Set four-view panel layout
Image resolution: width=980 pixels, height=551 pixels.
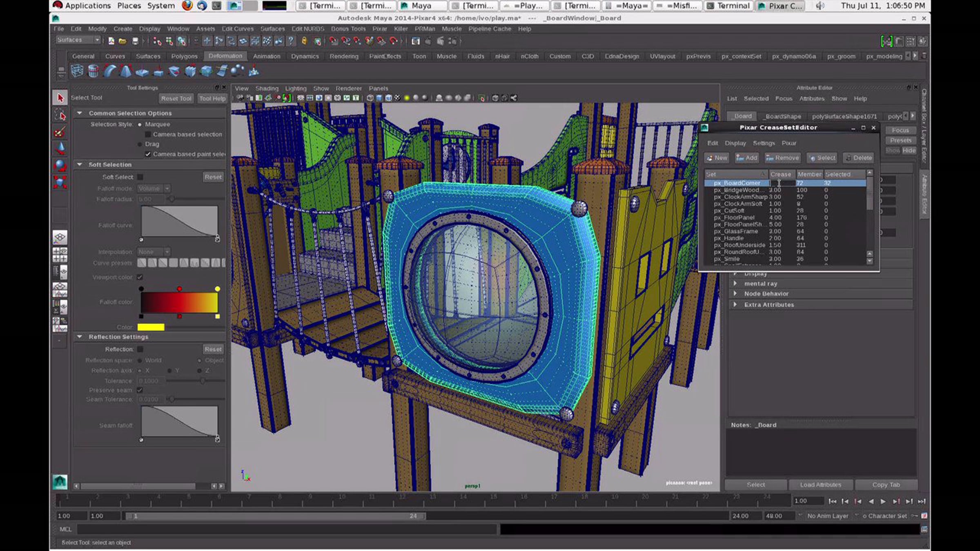click(60, 255)
